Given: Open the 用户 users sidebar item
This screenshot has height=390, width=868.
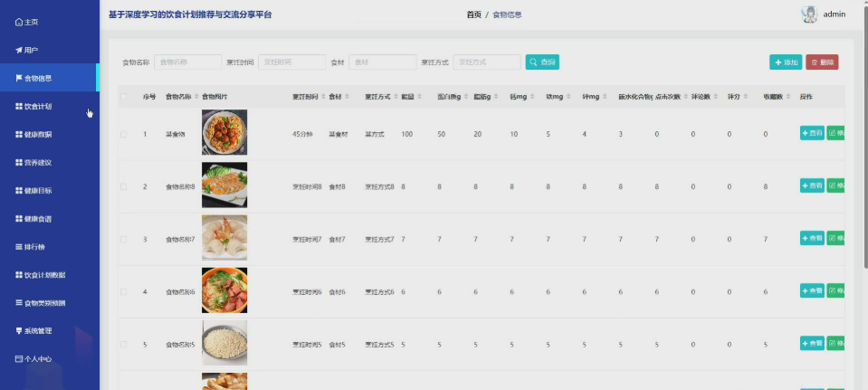Looking at the screenshot, I should tap(50, 51).
